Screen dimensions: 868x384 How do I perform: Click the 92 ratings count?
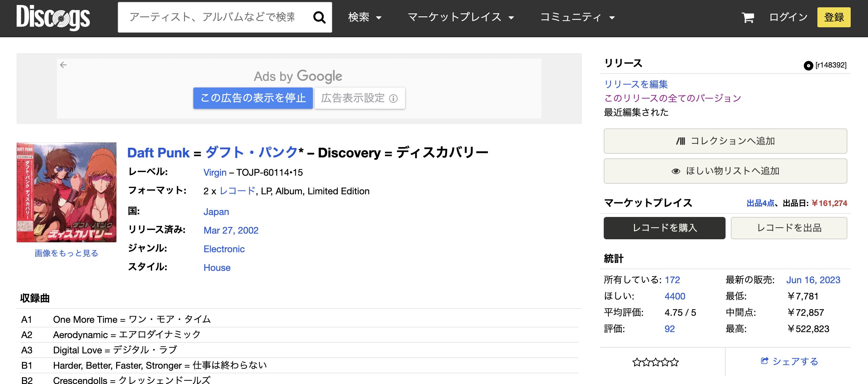[669, 329]
